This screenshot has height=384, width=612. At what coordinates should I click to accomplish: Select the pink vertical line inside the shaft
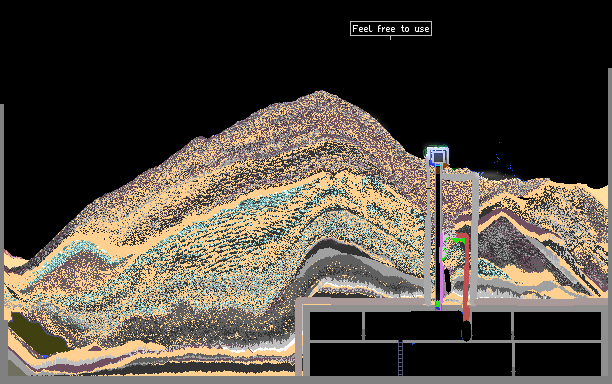coord(441,268)
